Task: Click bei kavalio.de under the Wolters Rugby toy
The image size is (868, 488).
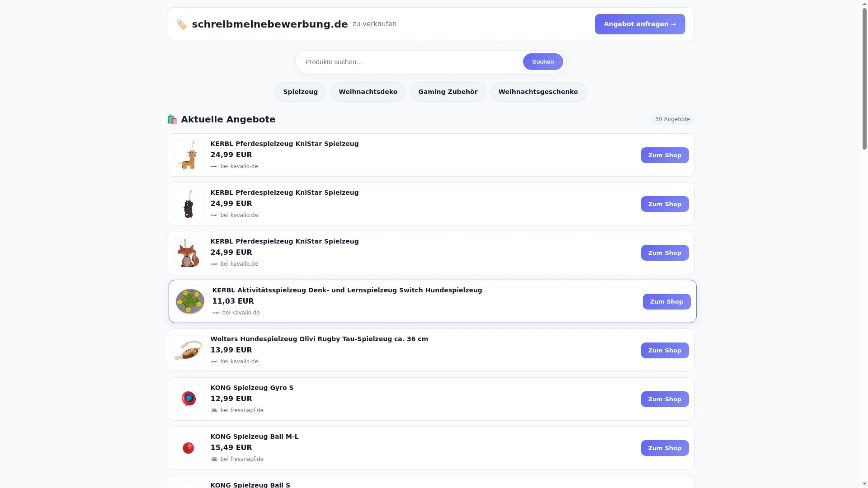Action: [x=239, y=361]
